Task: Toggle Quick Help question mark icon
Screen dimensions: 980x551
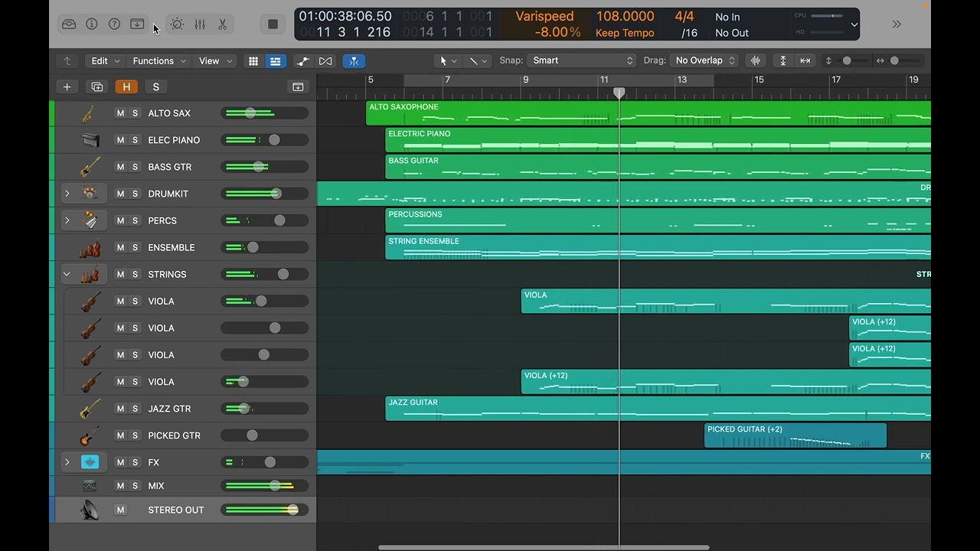Action: (x=114, y=24)
